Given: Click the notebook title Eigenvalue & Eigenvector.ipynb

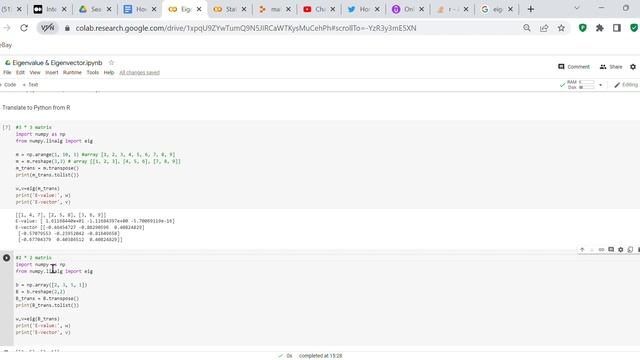Looking at the screenshot, I should pyautogui.click(x=57, y=63).
